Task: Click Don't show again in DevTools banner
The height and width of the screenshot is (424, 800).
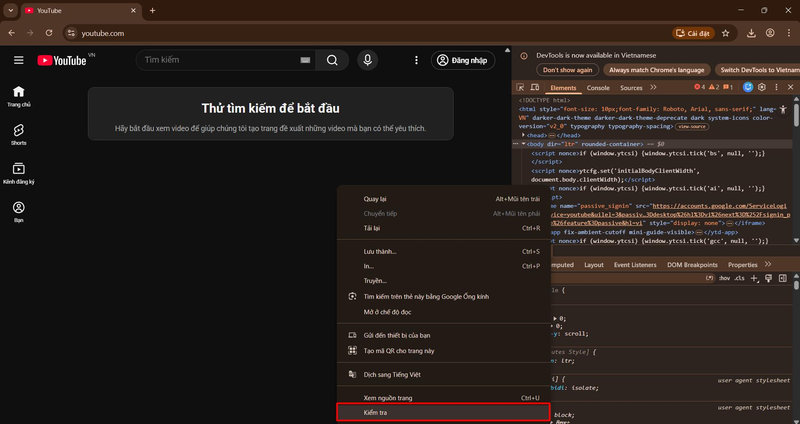Action: tap(567, 70)
